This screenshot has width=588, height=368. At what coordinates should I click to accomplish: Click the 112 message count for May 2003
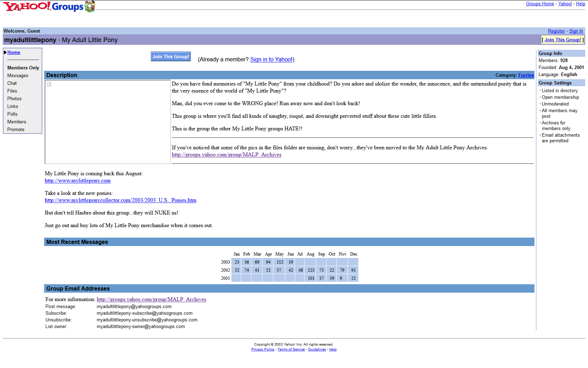[280, 262]
